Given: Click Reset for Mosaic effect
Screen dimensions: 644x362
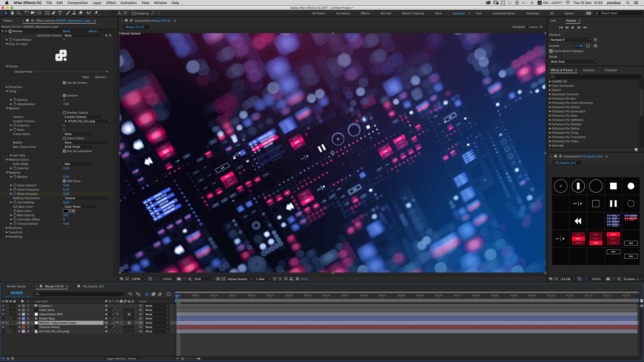Looking at the screenshot, I should pyautogui.click(x=66, y=31).
